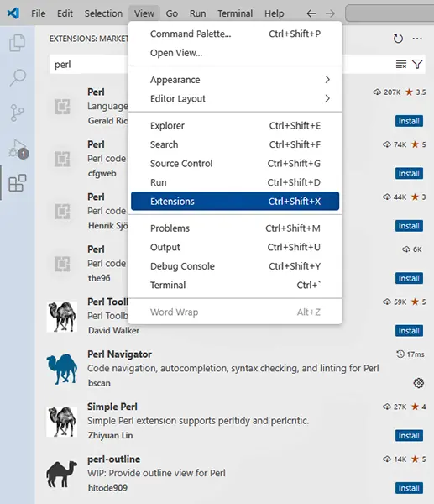The image size is (434, 504).
Task: Open the Perl Navigator extension title
Action: point(119,354)
